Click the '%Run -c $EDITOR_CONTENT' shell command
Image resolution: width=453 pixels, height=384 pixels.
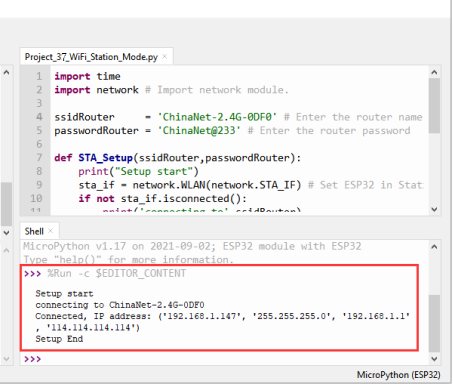[116, 274]
